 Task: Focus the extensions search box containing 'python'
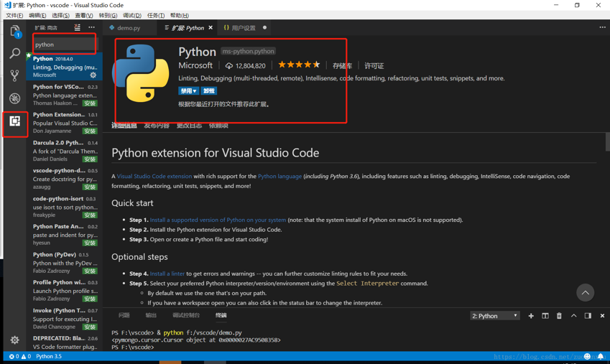click(64, 45)
